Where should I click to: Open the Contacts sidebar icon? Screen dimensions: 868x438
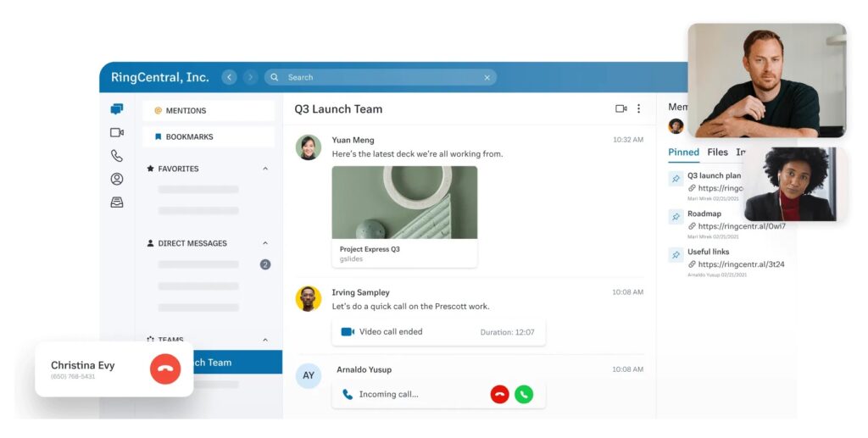point(117,179)
